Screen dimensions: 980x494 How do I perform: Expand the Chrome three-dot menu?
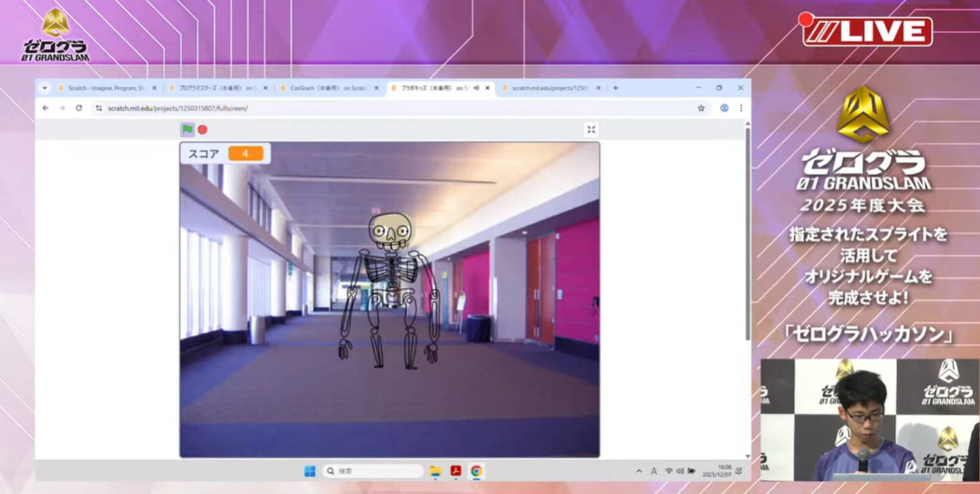click(741, 109)
